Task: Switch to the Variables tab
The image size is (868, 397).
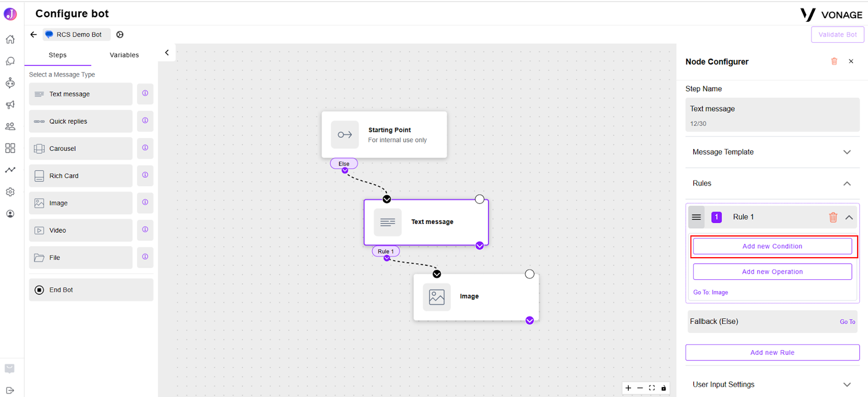Action: (x=124, y=55)
